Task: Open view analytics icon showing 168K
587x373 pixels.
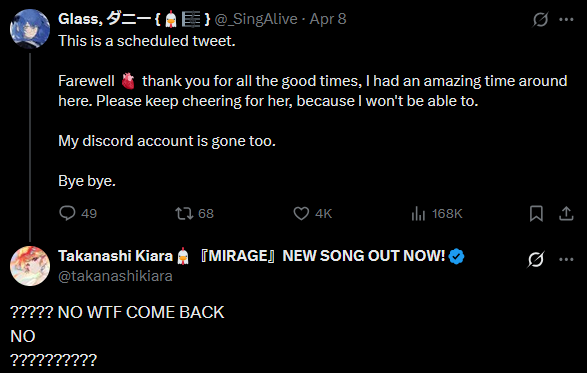Action: (418, 213)
